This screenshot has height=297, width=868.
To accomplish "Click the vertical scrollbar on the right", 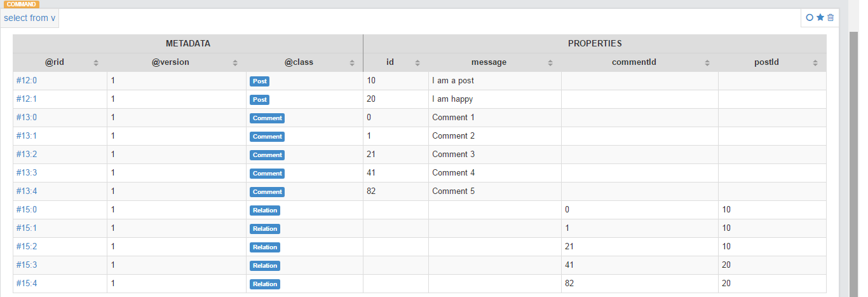I will [854, 159].
